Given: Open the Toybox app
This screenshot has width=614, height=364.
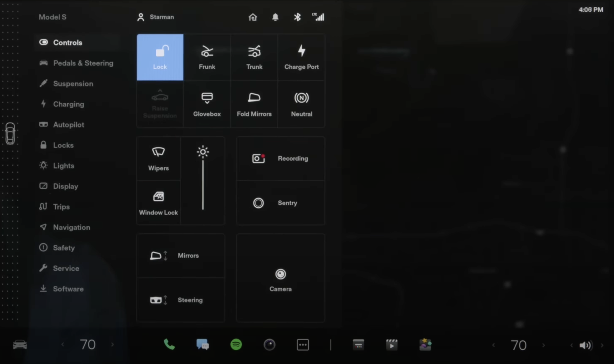Looking at the screenshot, I should tap(425, 344).
